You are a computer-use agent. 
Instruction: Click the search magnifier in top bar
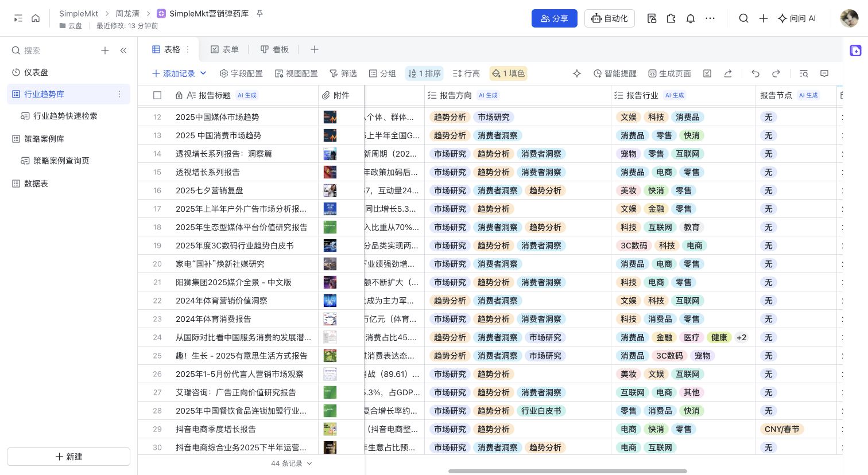743,18
